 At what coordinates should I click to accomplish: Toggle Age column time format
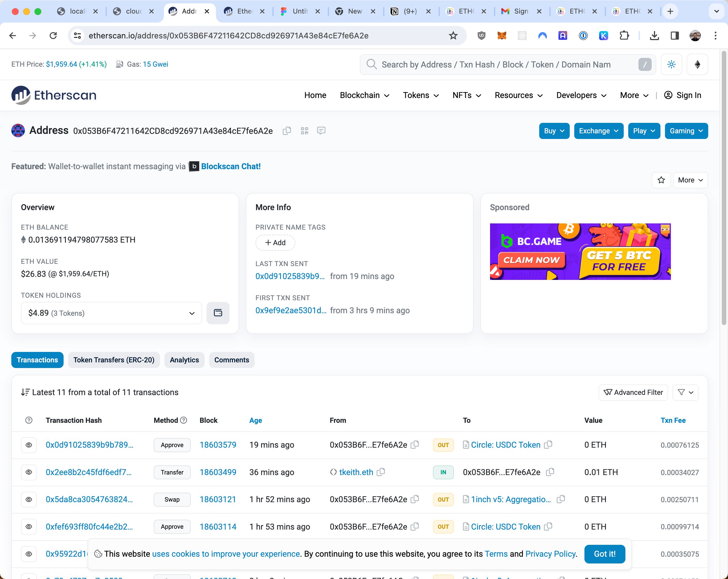click(x=255, y=420)
